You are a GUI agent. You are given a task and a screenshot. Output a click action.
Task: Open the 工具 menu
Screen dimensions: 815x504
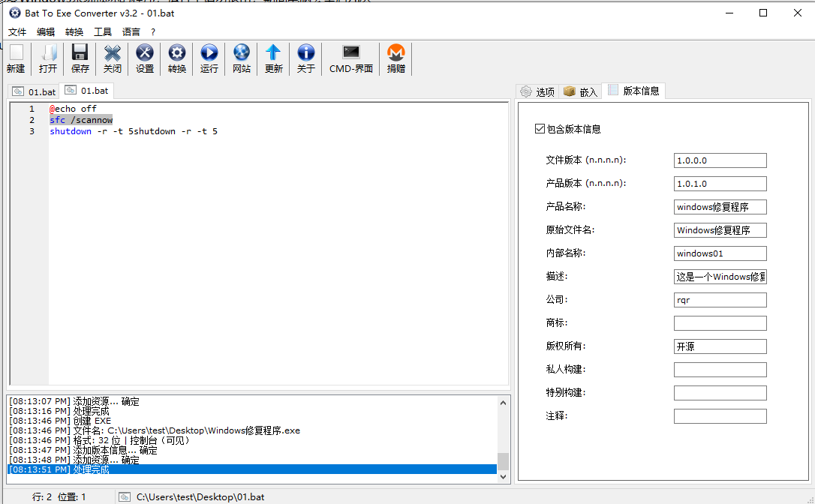click(x=103, y=32)
